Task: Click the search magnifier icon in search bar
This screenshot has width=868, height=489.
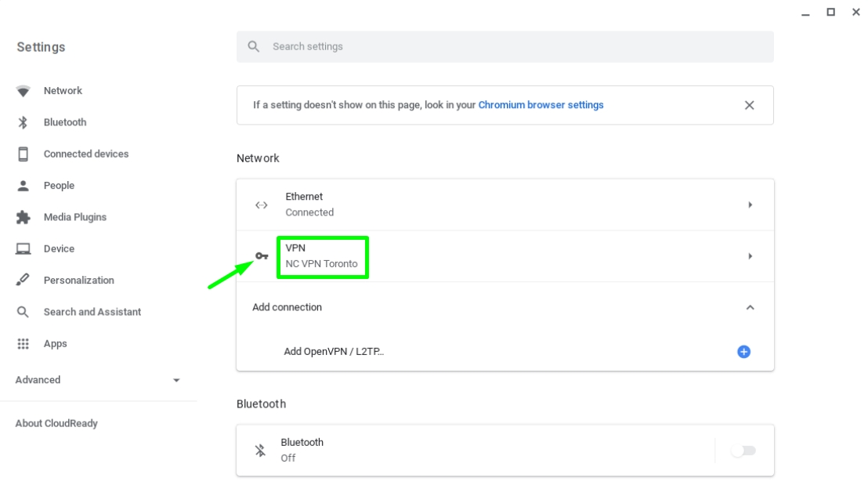Action: 254,46
